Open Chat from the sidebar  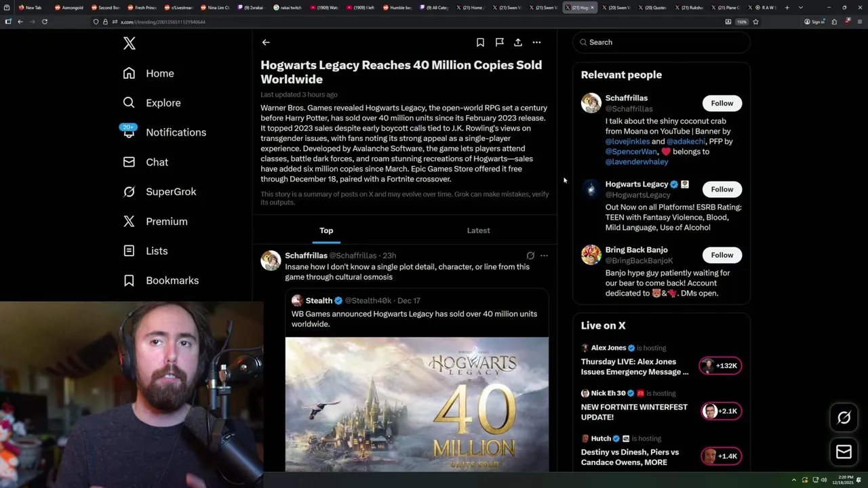[146, 162]
